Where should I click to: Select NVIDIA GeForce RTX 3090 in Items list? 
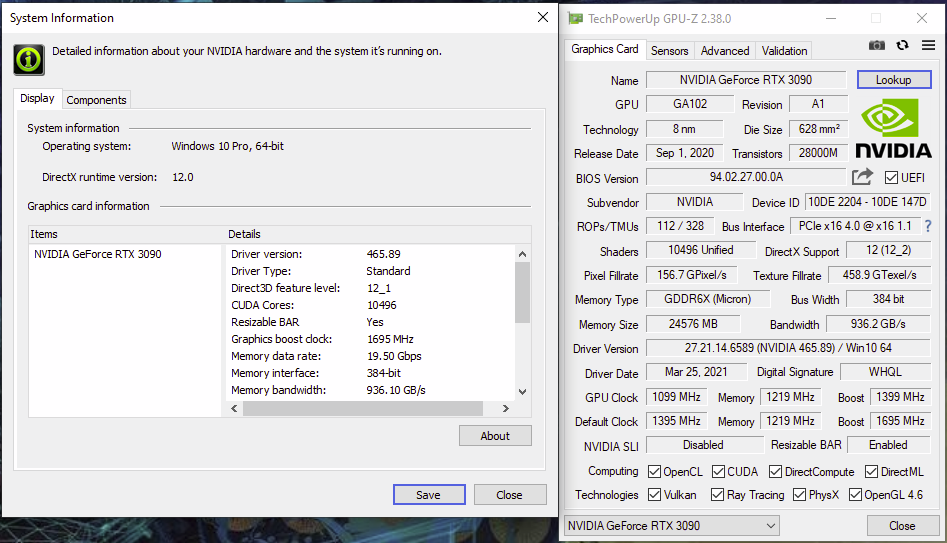[98, 254]
